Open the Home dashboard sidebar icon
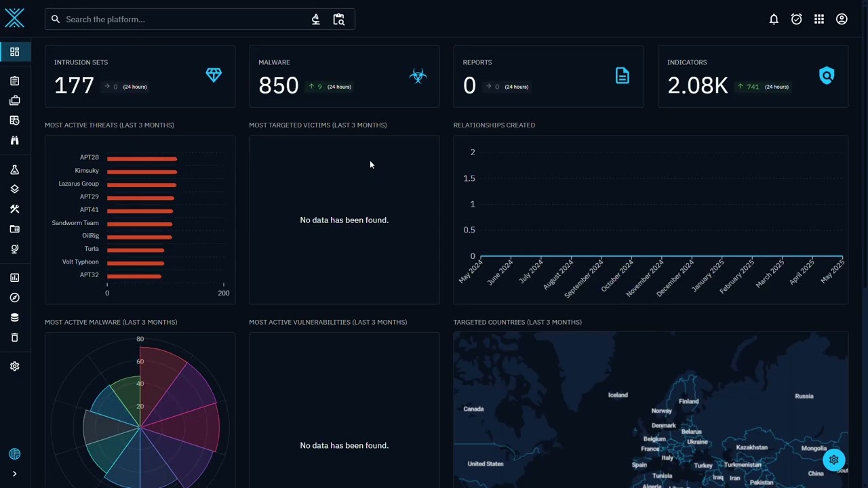The height and width of the screenshot is (488, 868). point(14,52)
